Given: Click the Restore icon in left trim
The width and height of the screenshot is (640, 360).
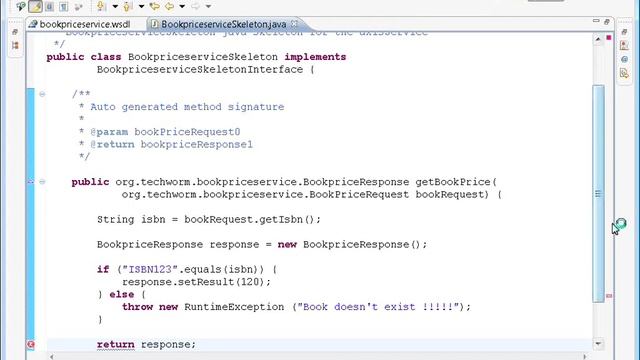Looking at the screenshot, I should click(15, 32).
